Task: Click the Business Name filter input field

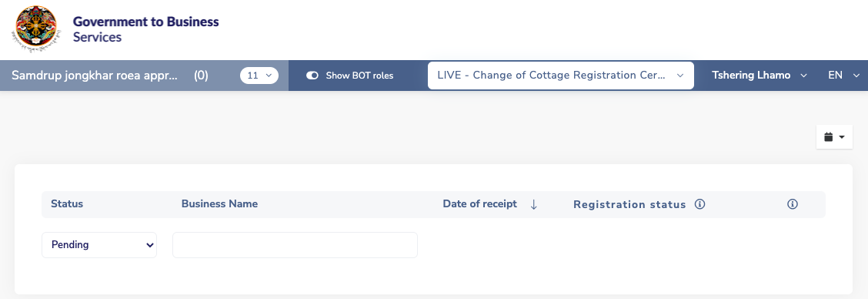Action: coord(295,244)
